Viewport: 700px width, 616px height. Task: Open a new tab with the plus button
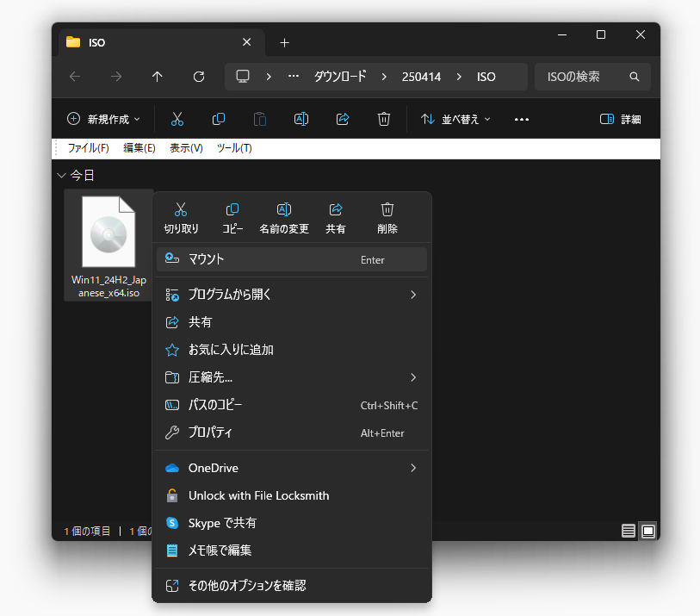(x=284, y=43)
